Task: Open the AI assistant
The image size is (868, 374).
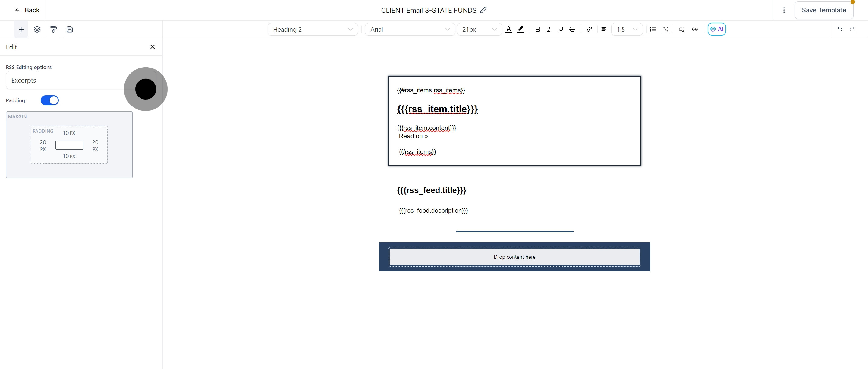Action: [x=717, y=29]
